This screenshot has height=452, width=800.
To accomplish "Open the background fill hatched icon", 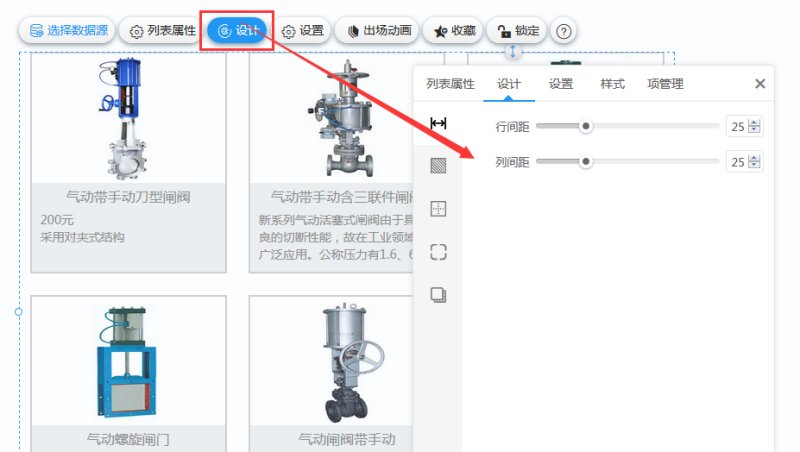I will 438,165.
